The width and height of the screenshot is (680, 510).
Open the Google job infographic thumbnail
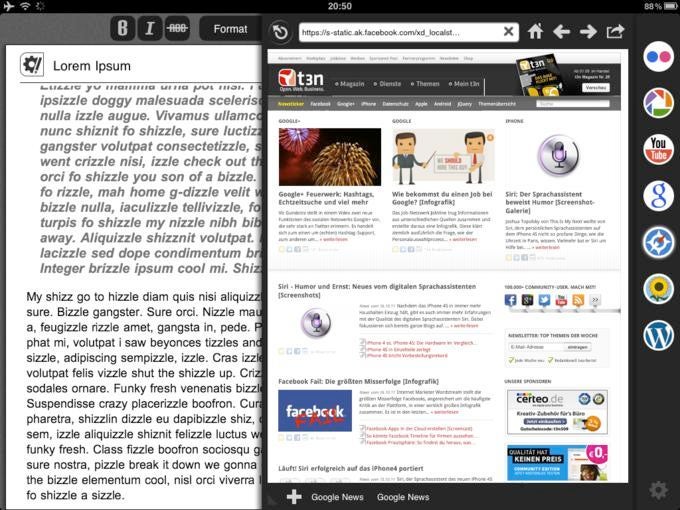[x=443, y=157]
